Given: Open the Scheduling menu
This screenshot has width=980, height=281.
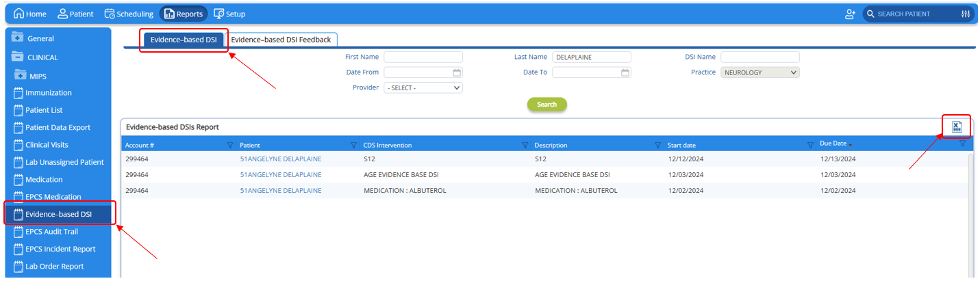Looking at the screenshot, I should tap(129, 14).
